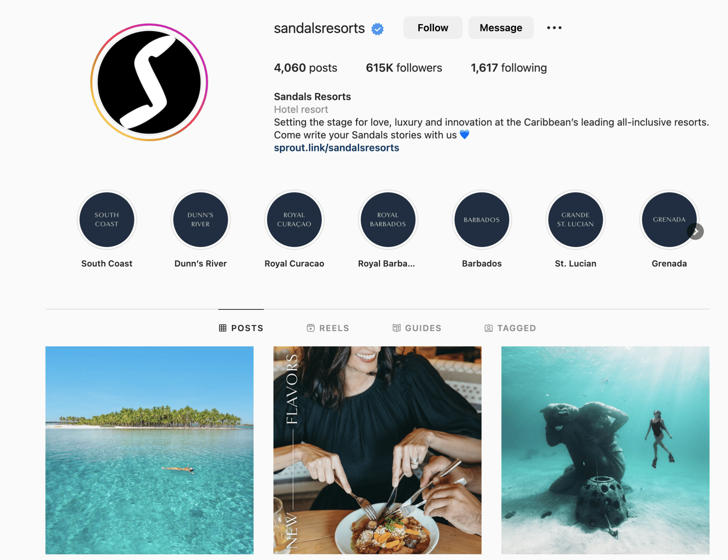
Task: Show next highlights with the arrow chevron
Action: (695, 232)
